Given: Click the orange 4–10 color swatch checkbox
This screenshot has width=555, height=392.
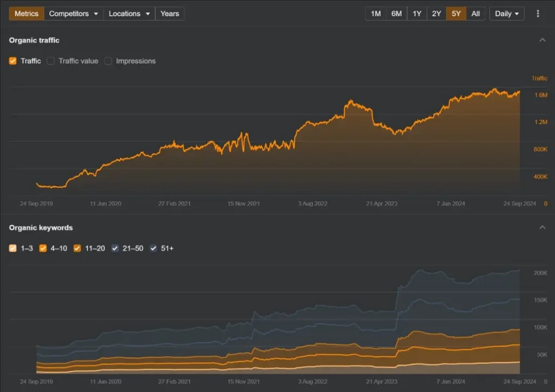Looking at the screenshot, I should coord(43,248).
